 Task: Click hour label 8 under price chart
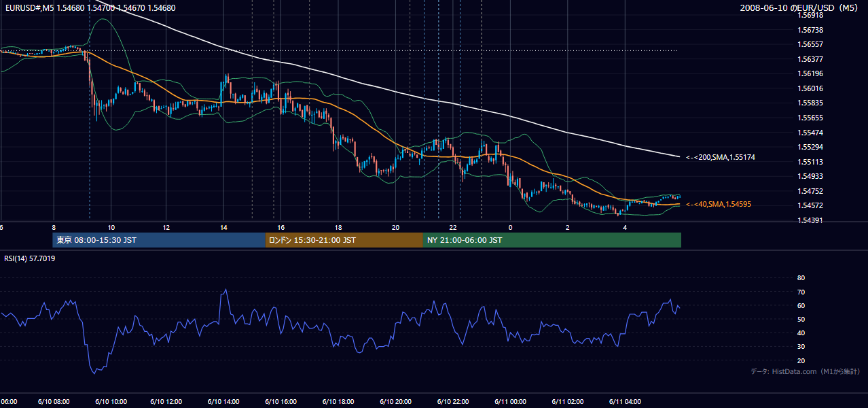tap(54, 227)
